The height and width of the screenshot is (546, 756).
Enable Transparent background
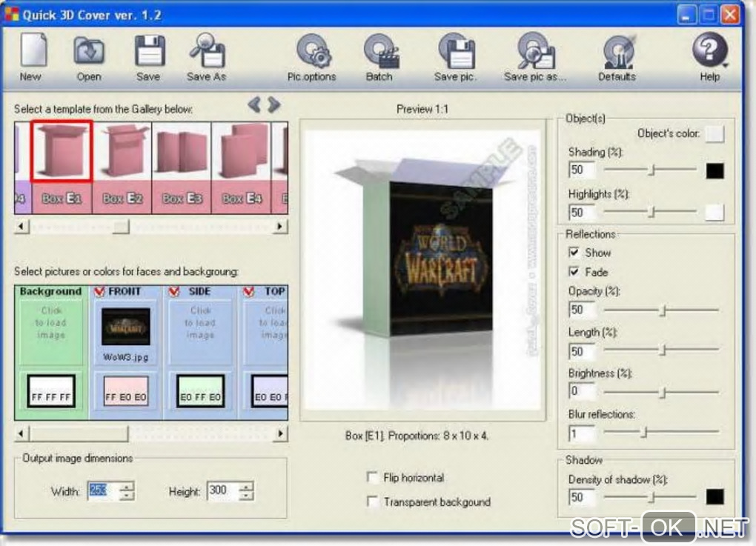click(372, 502)
